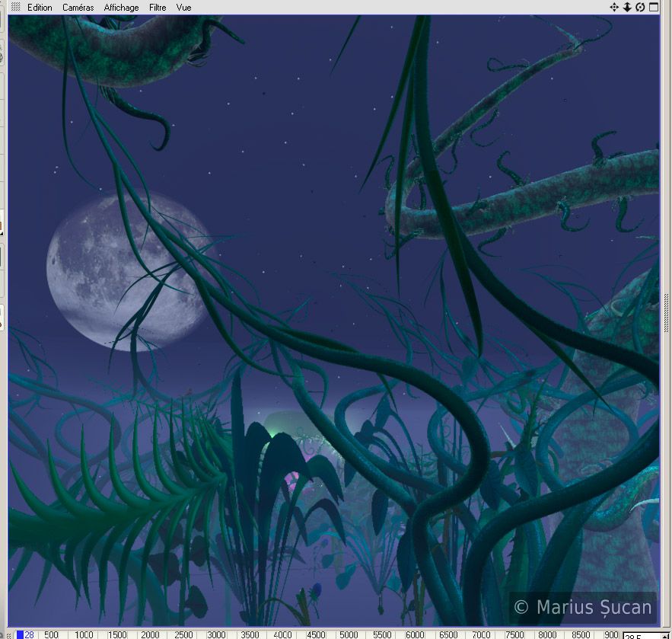672x639 pixels.
Task: Click the moon in the viewport
Action: (126, 270)
